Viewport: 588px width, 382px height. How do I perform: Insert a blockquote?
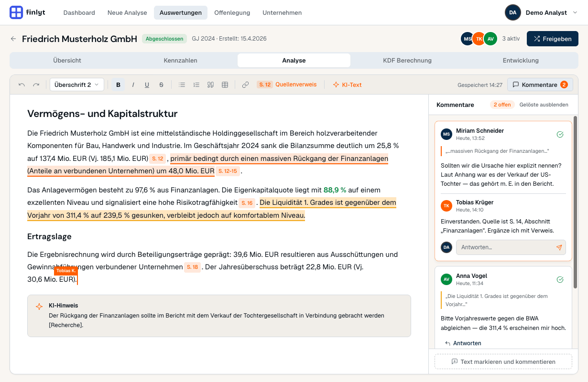pyautogui.click(x=210, y=85)
